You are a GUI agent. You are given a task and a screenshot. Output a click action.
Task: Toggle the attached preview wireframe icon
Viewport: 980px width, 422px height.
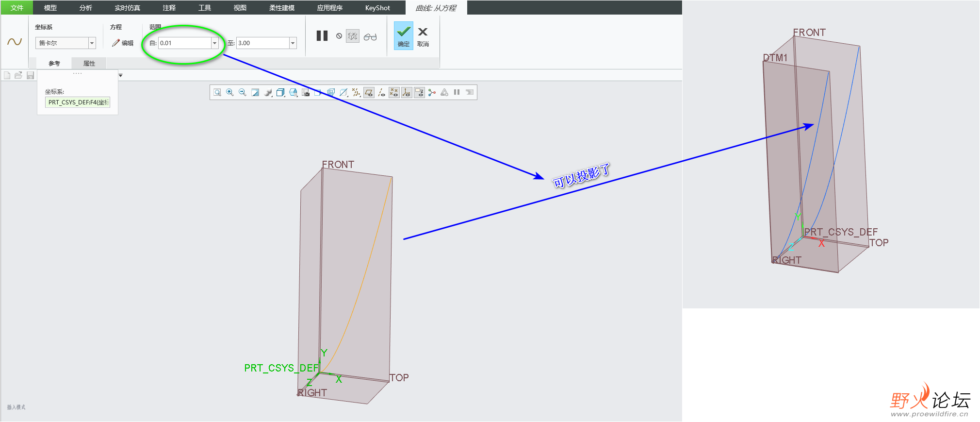click(x=353, y=36)
